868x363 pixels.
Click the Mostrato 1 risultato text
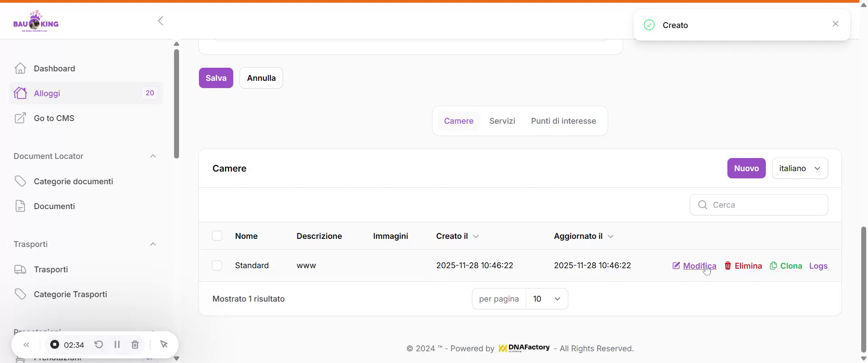click(x=249, y=299)
